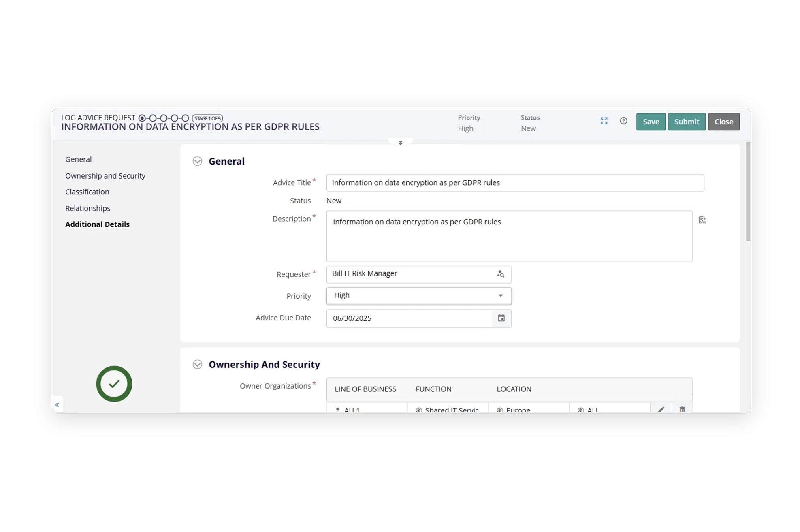Click the requester user search icon
The image size is (800, 532).
(x=501, y=274)
